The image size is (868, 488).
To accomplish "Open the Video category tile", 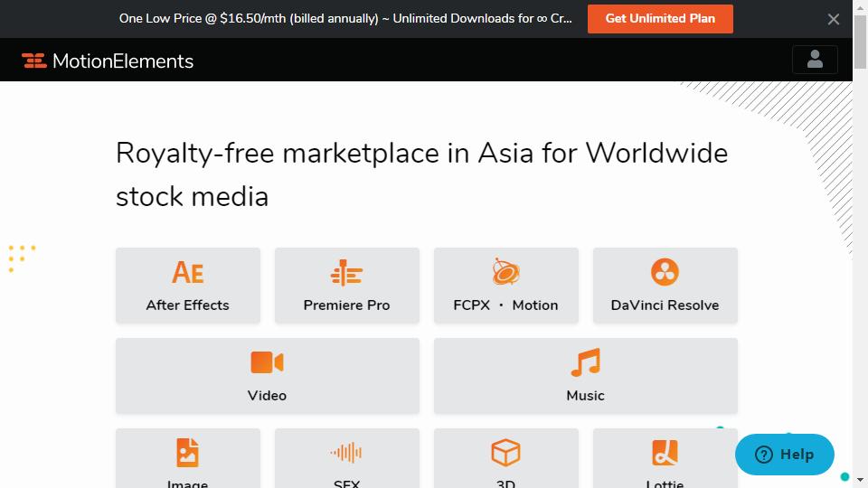I will coord(268,376).
